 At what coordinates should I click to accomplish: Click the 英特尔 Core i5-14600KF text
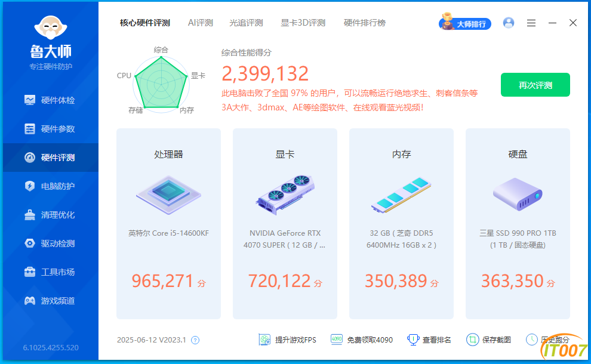tap(168, 233)
